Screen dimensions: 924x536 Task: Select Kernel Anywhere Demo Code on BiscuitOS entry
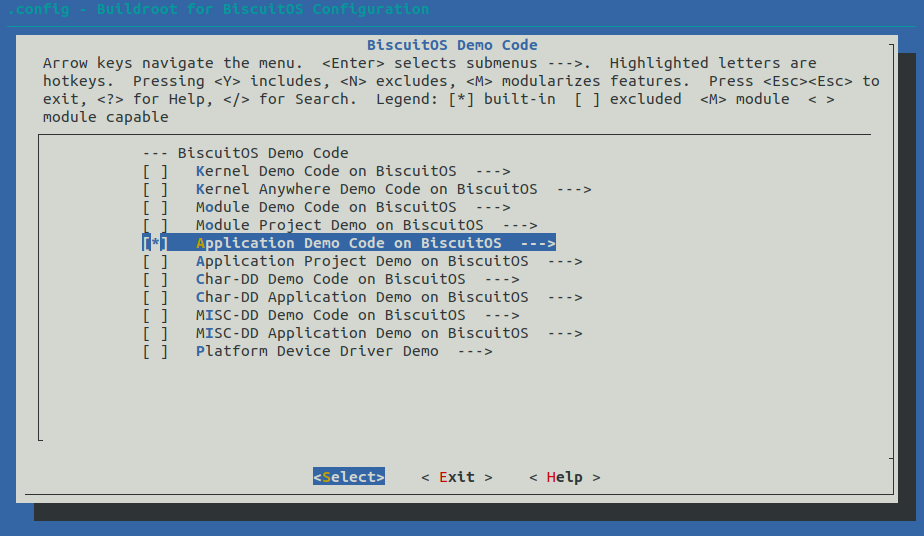pyautogui.click(x=367, y=190)
